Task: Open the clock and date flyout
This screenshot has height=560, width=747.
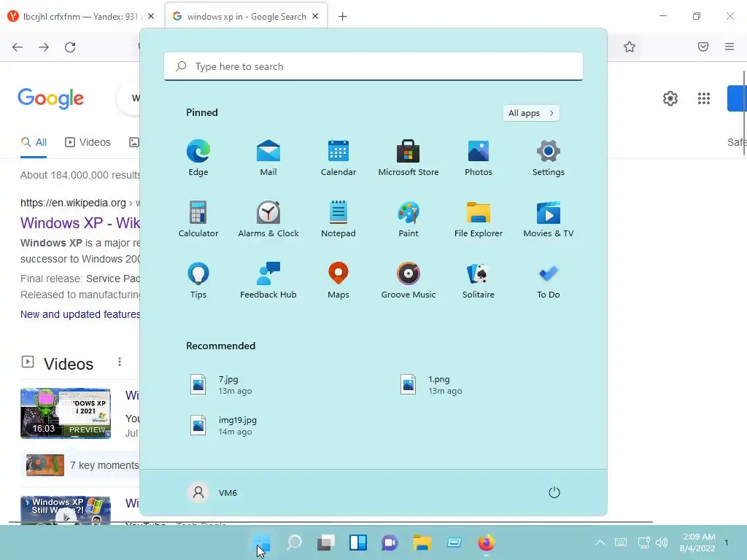Action: point(697,542)
